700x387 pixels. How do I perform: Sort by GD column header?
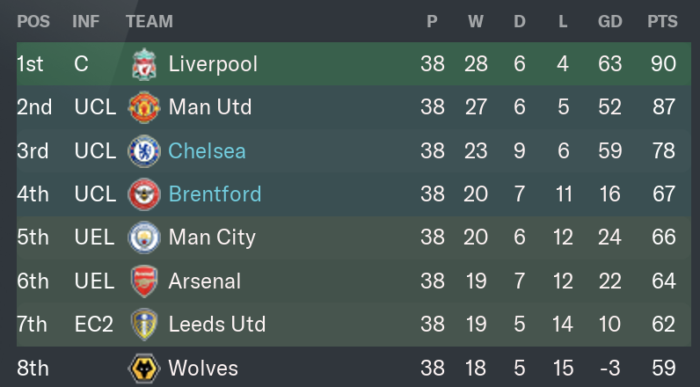click(610, 21)
